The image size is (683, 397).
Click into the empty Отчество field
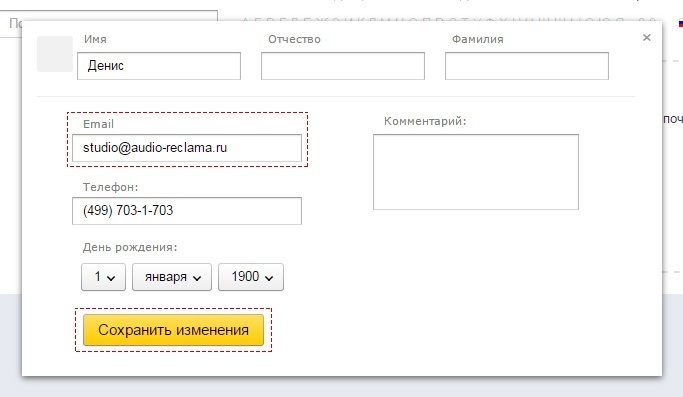(343, 66)
